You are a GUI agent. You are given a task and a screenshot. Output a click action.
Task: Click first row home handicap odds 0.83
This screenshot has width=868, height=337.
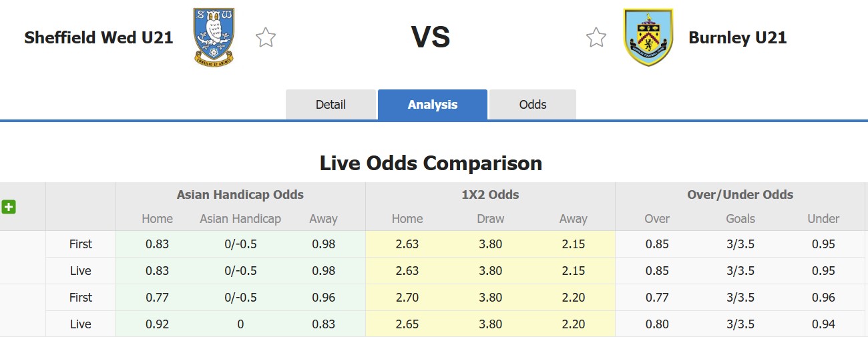point(158,244)
